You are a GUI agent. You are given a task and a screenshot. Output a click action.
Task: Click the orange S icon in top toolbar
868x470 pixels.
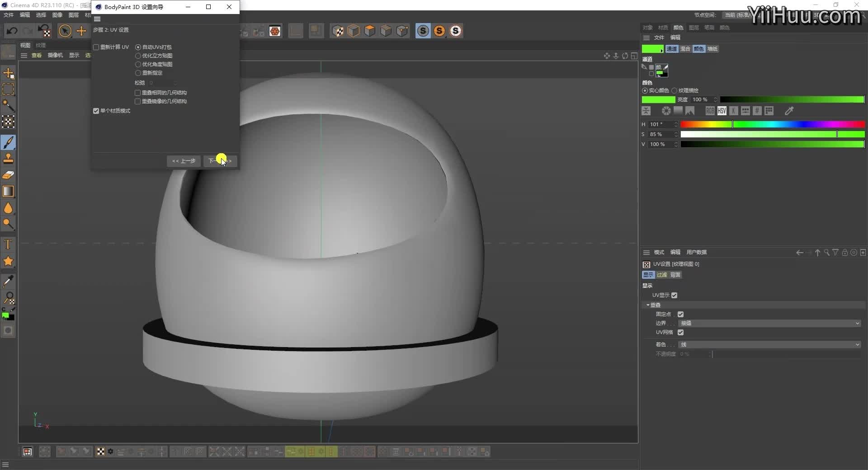tap(439, 31)
